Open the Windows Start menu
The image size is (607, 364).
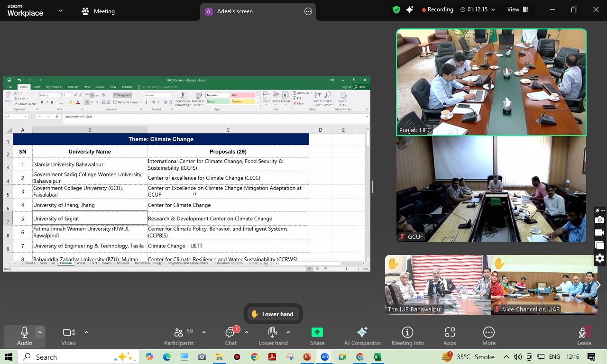pos(8,357)
